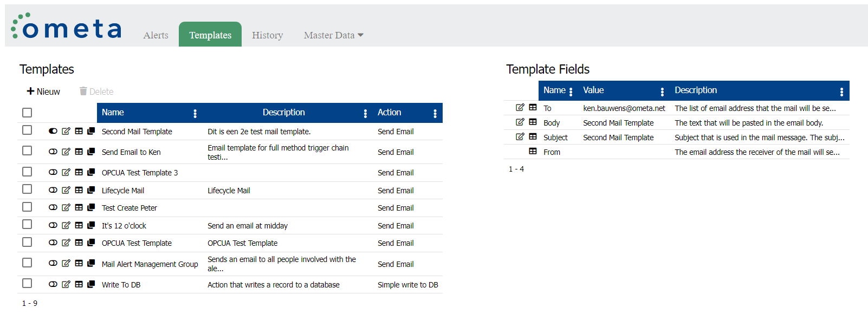Open fields grid for OPCUA Test Template 3
The width and height of the screenshot is (868, 327).
point(79,172)
